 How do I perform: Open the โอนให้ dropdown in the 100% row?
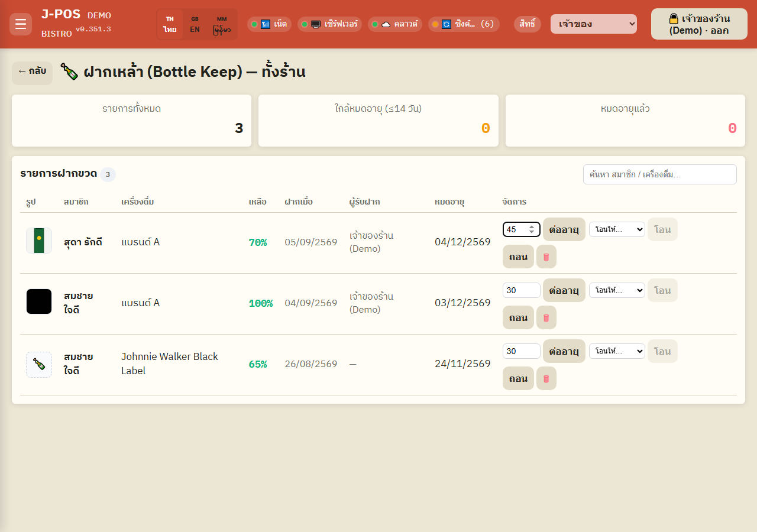tap(617, 290)
